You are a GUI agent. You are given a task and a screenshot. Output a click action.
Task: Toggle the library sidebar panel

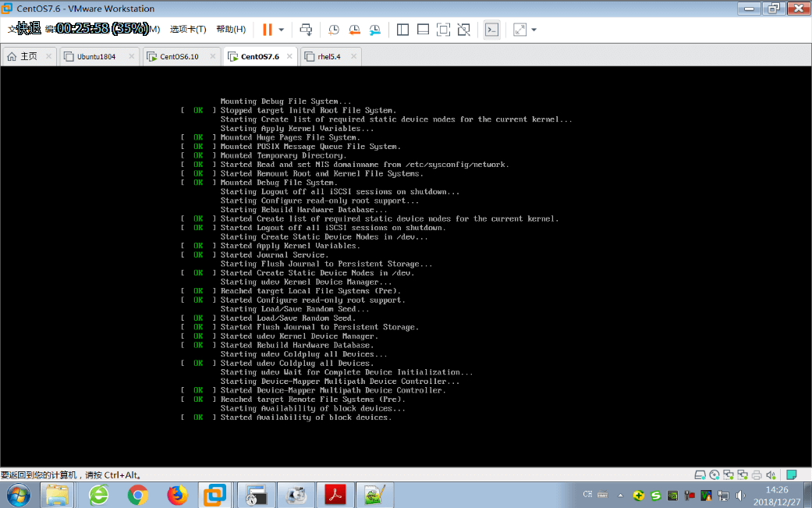point(402,30)
